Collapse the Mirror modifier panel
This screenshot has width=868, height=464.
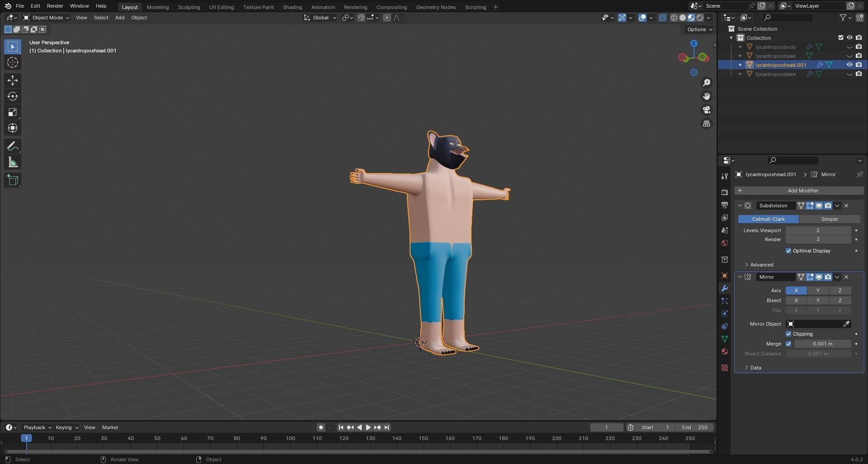tap(740, 277)
